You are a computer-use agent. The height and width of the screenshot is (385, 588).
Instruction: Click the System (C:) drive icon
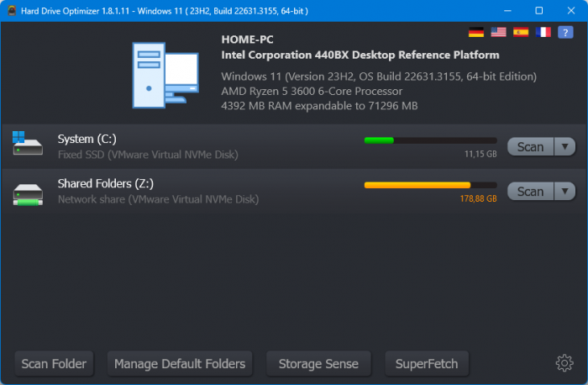click(28, 145)
